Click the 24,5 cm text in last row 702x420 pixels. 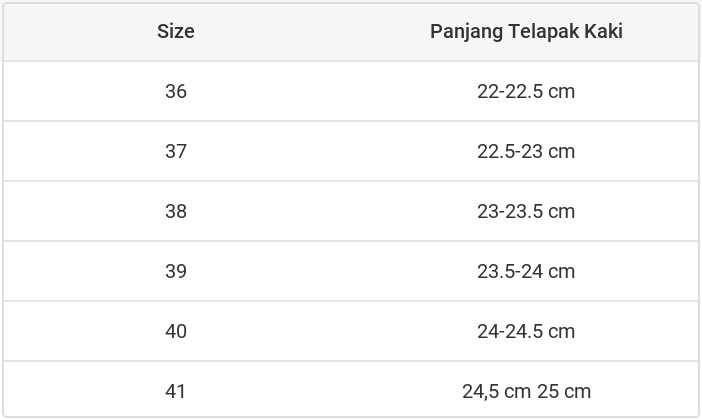pos(497,392)
